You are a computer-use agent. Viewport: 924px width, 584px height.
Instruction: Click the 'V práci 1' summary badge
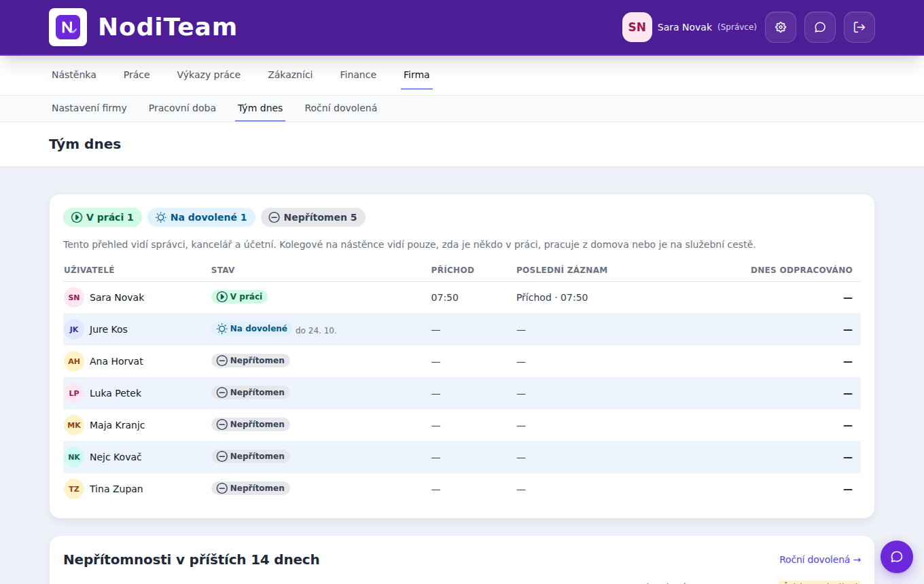(x=103, y=217)
